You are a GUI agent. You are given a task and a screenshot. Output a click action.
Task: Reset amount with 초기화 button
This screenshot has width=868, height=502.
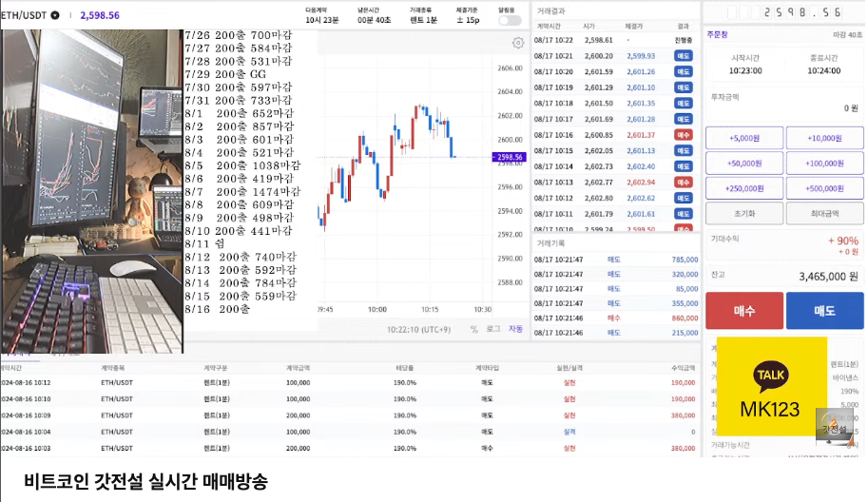tap(744, 213)
